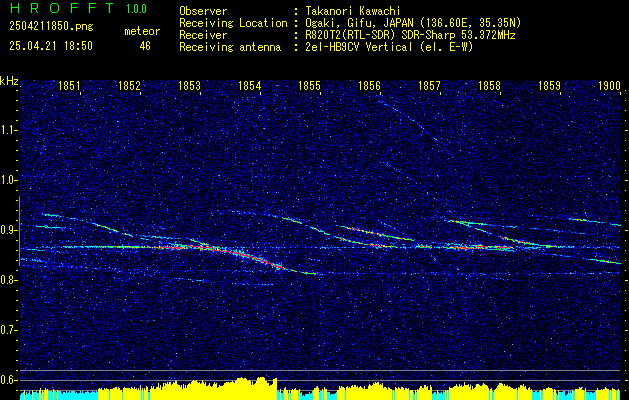Click the 1859 time marker
The height and width of the screenshot is (400, 629).
[550, 86]
